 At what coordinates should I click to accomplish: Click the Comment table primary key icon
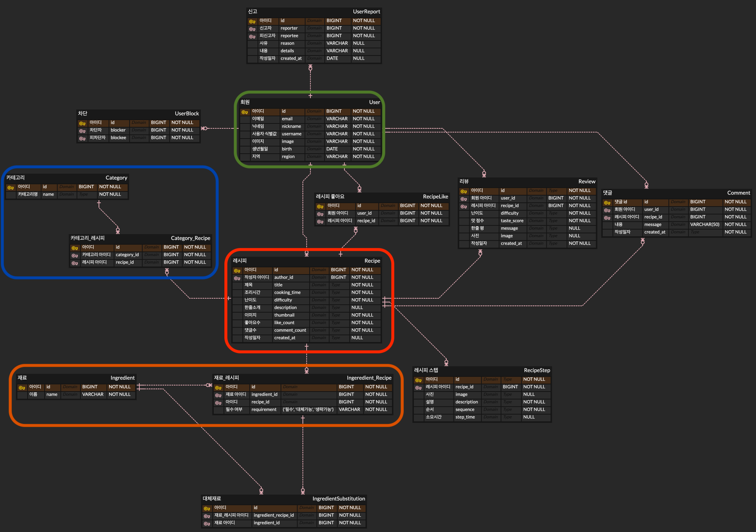point(607,203)
